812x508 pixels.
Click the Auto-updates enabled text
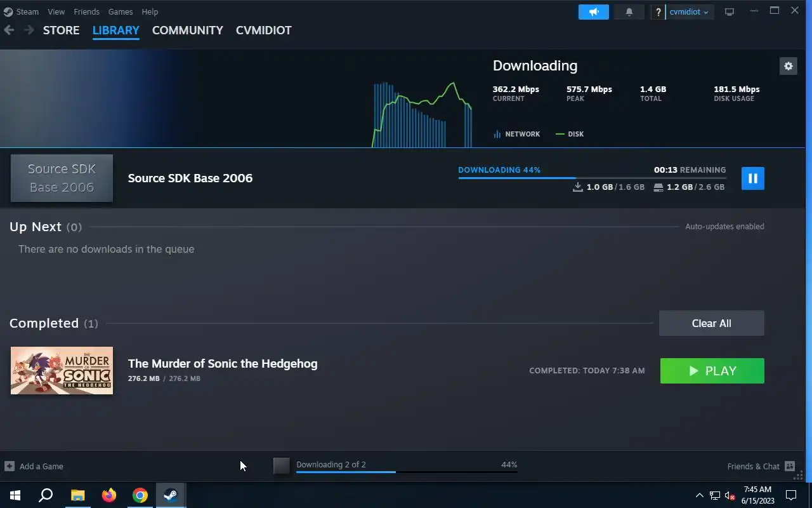pos(724,226)
